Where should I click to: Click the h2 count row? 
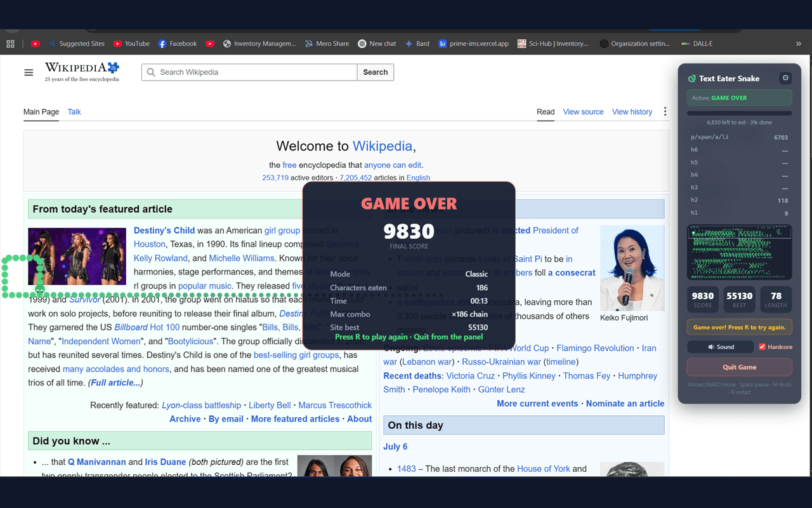(739, 200)
